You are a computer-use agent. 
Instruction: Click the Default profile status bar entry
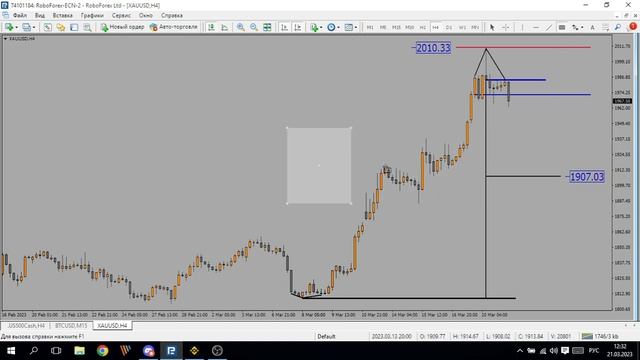(x=326, y=337)
